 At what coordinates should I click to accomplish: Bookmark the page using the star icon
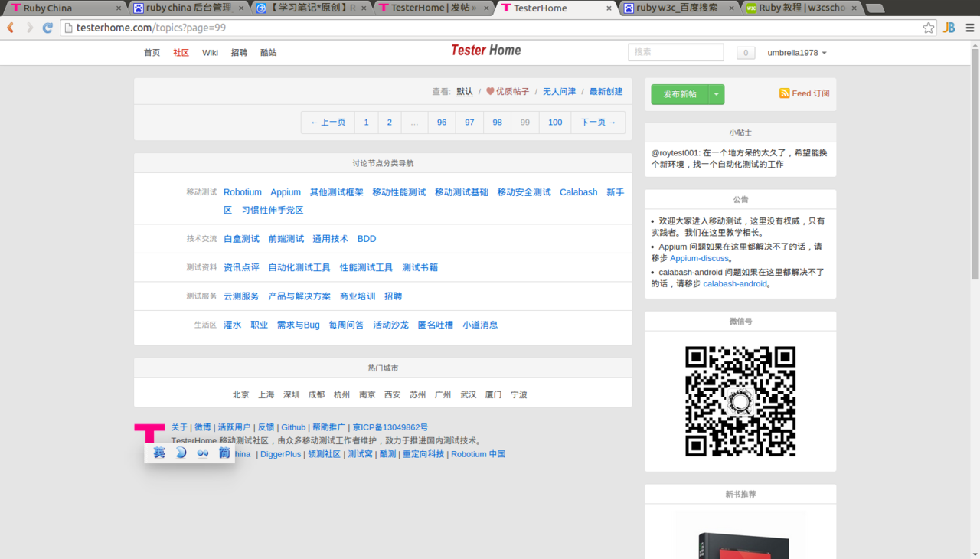(928, 26)
